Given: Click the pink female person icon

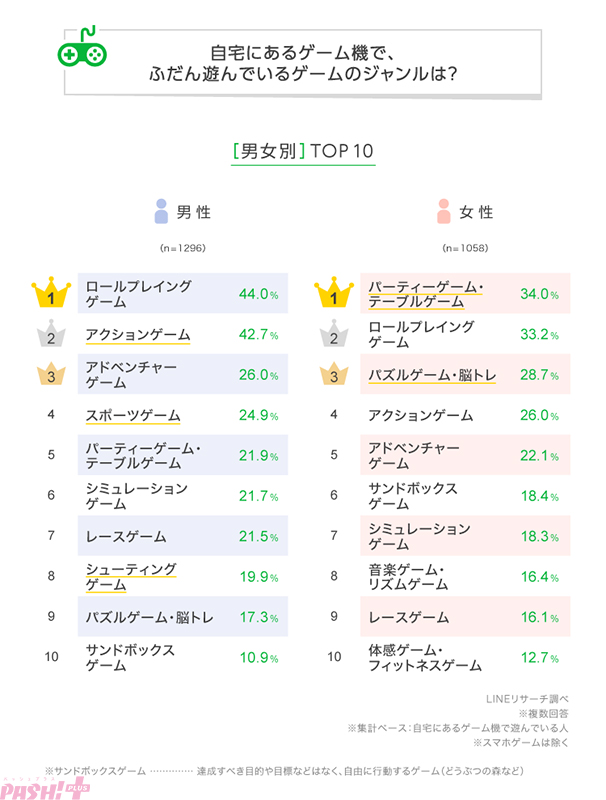Looking at the screenshot, I should (443, 212).
